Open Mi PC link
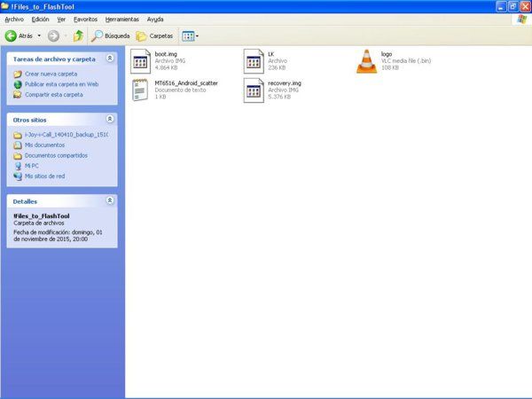The image size is (532, 399). [x=32, y=166]
